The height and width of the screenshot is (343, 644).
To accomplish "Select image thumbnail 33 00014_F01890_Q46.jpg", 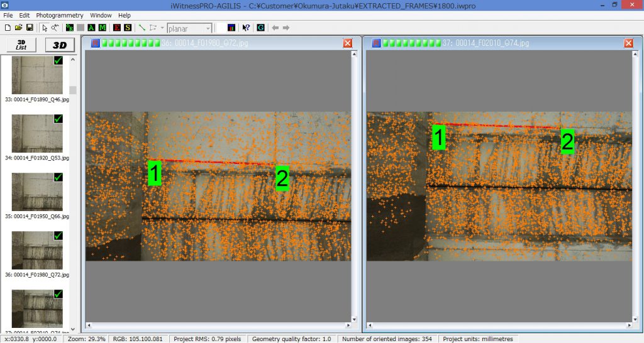I will tap(37, 75).
